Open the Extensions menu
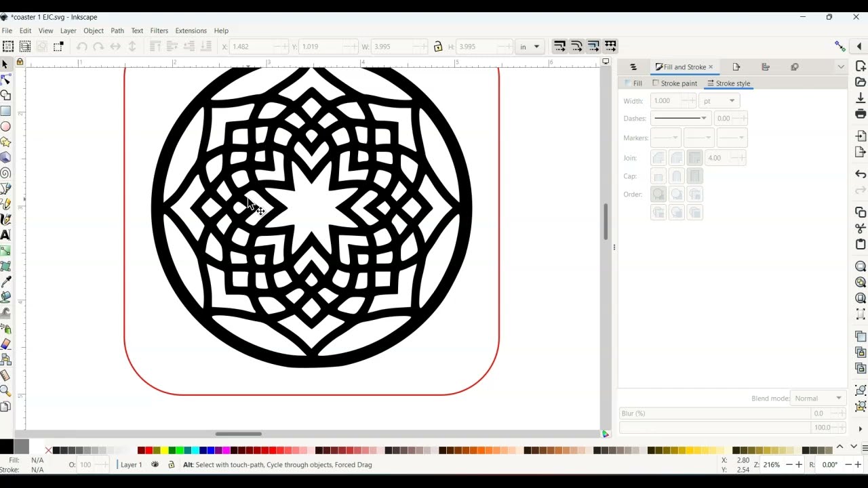This screenshot has width=868, height=488. (x=191, y=30)
